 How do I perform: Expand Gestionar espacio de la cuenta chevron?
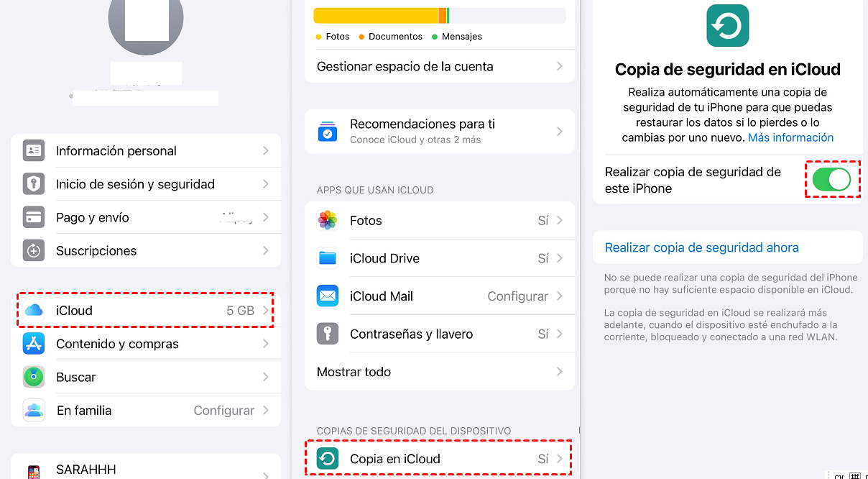click(560, 66)
